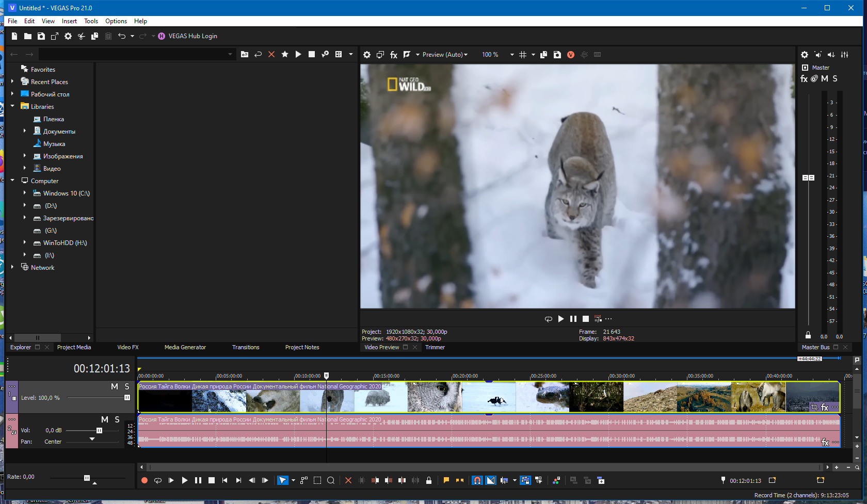Switch to the Project Media tab

pyautogui.click(x=74, y=347)
